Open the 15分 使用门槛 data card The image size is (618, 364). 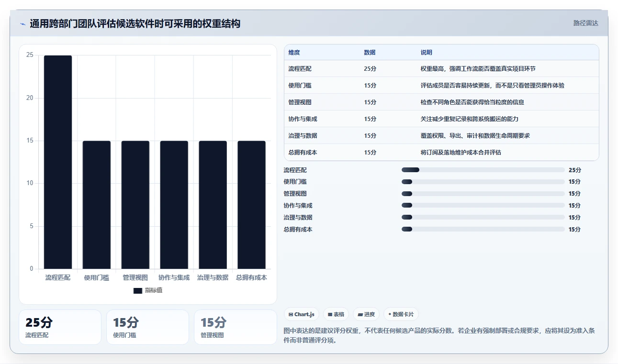pos(147,327)
